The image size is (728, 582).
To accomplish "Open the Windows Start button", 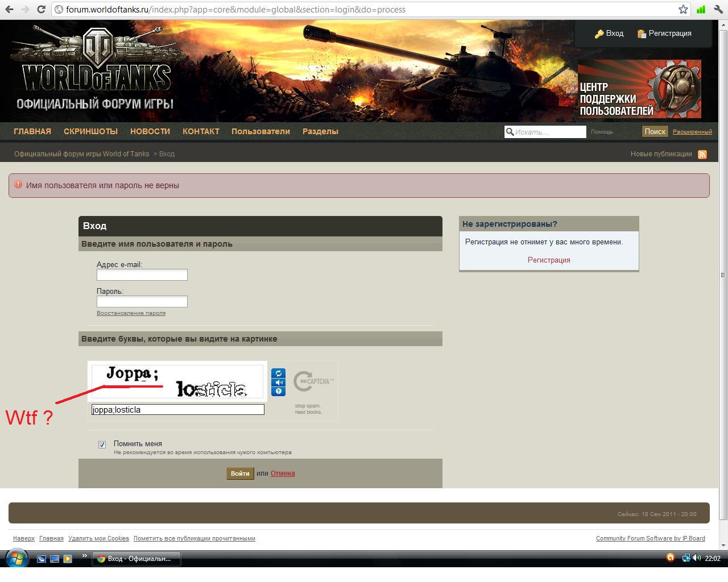I will [16, 559].
